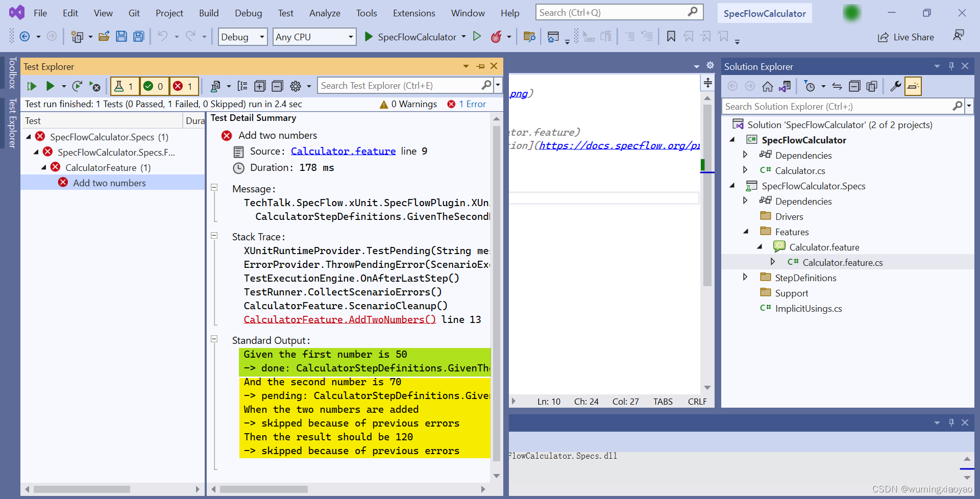Click the 0 Warnings indicator

click(x=408, y=104)
